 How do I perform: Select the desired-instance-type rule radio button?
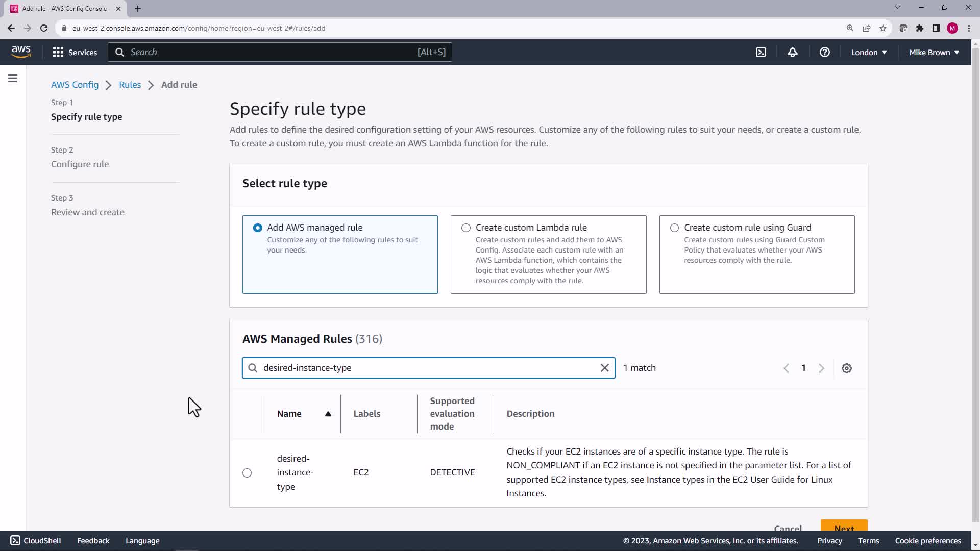click(247, 473)
